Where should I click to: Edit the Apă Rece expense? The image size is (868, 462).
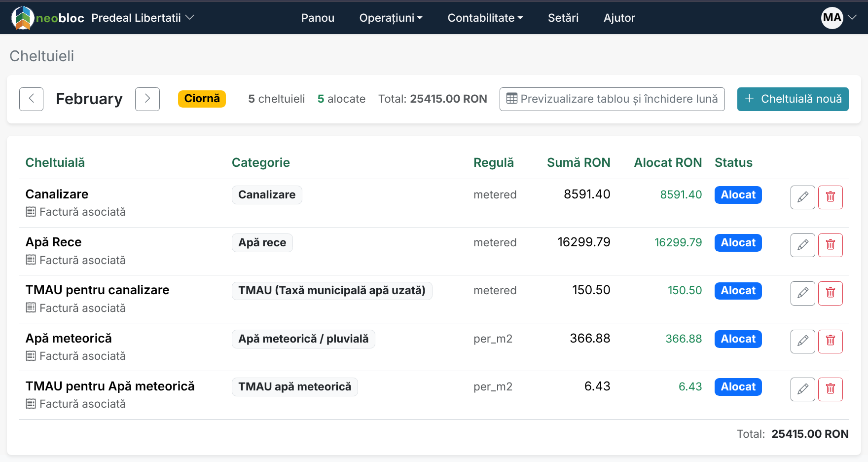point(803,245)
